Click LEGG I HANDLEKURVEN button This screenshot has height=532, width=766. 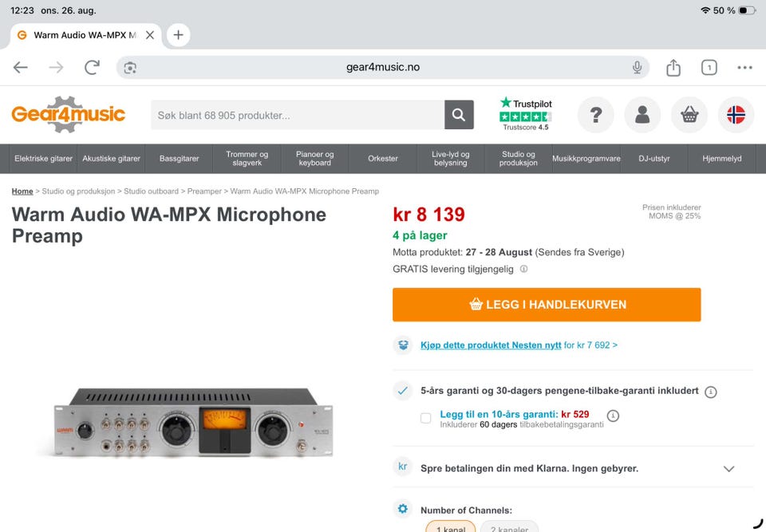point(547,305)
